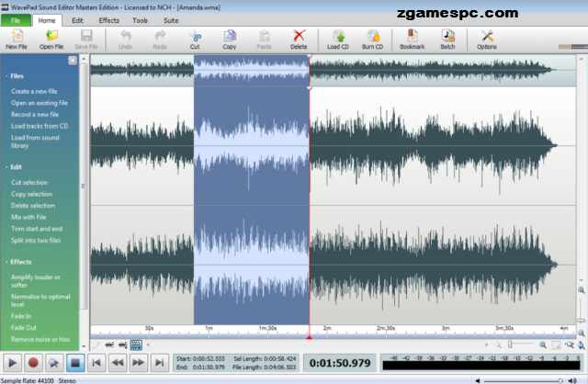Click vertical zoom in magnifier on right edge
The height and width of the screenshot is (384, 588).
(582, 290)
